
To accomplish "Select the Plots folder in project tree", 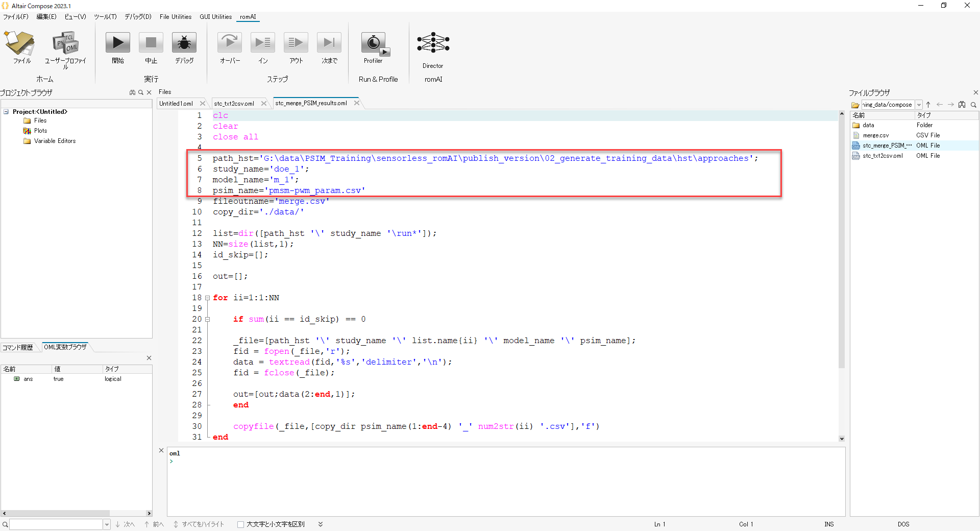I will pos(35,131).
